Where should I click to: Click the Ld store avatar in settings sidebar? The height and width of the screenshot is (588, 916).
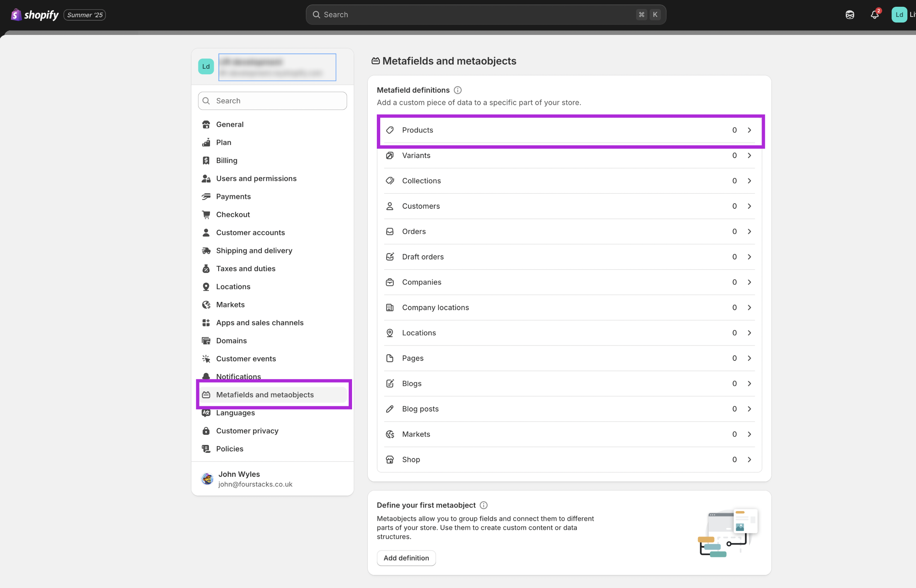tap(206, 66)
